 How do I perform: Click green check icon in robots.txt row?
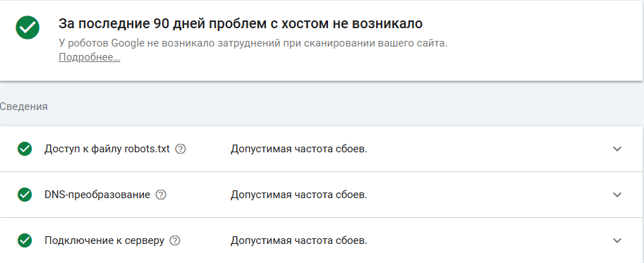25,149
